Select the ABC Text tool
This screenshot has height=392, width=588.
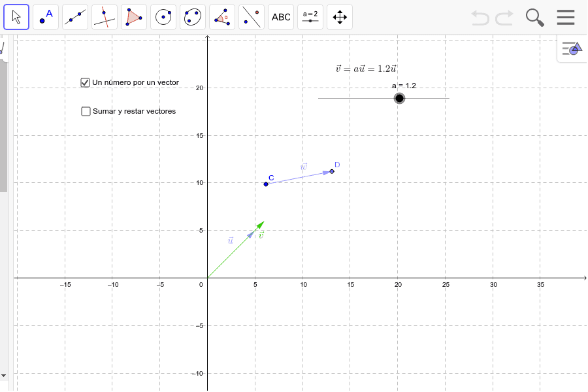[281, 17]
